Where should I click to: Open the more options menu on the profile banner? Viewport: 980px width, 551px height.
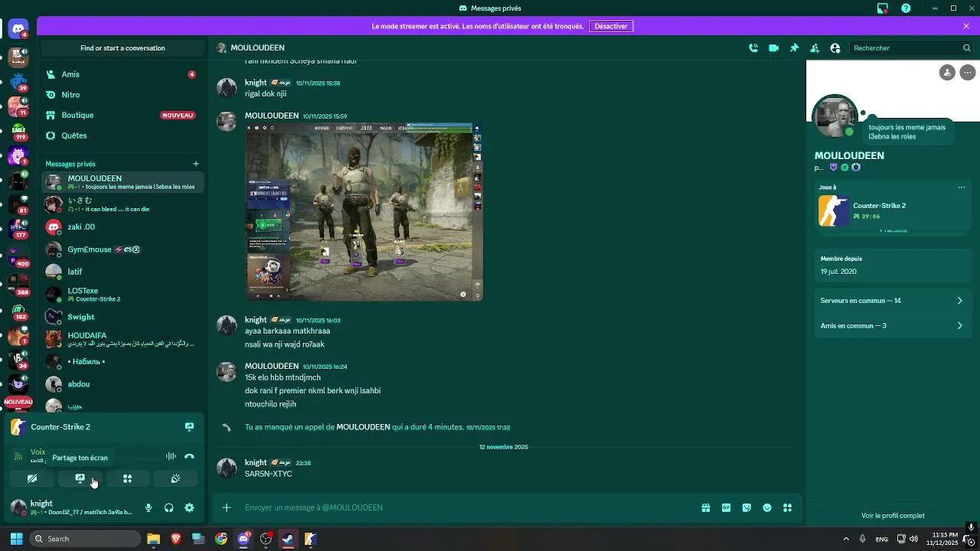[968, 72]
